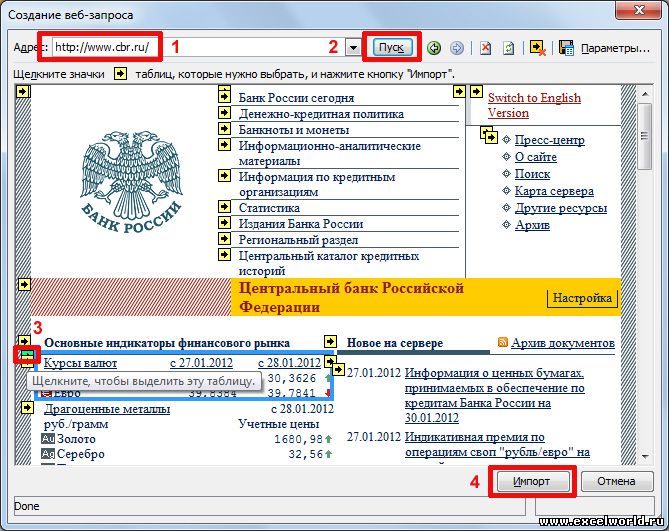
Task: Open the Архив link in right menu
Action: [532, 225]
